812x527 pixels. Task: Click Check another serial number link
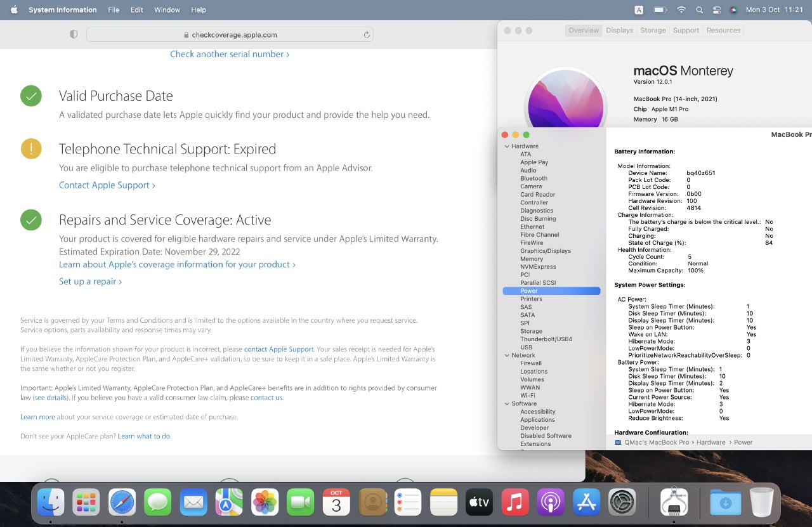point(229,55)
